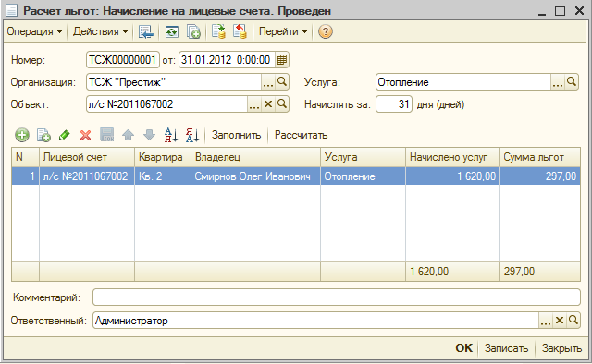Screen dimensions: 592x364
Task: Click the Сумма льгот column header
Action: click(x=540, y=157)
